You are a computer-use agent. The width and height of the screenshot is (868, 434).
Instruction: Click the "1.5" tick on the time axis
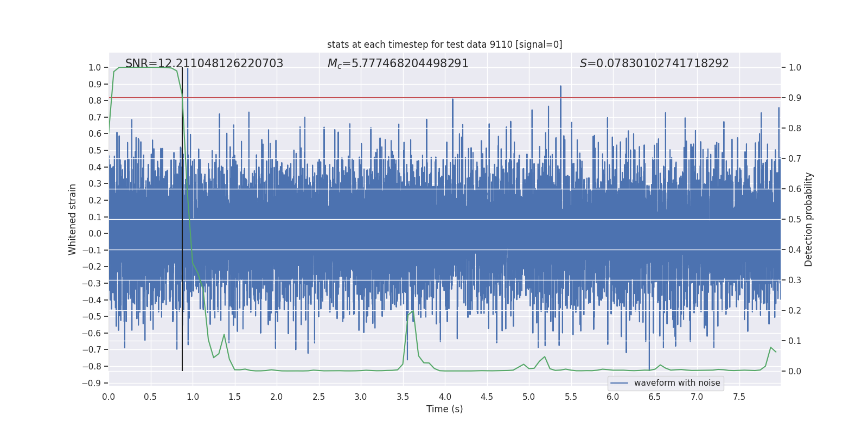[x=234, y=397]
